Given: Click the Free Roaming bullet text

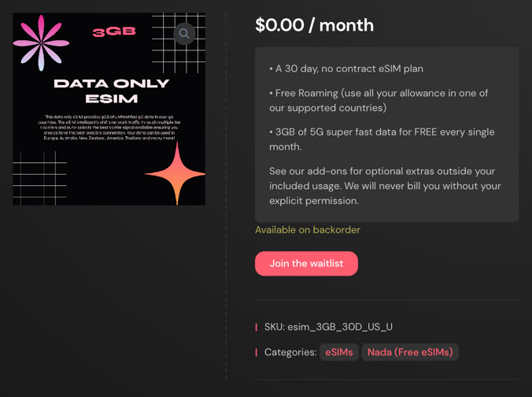Looking at the screenshot, I should click(x=379, y=100).
